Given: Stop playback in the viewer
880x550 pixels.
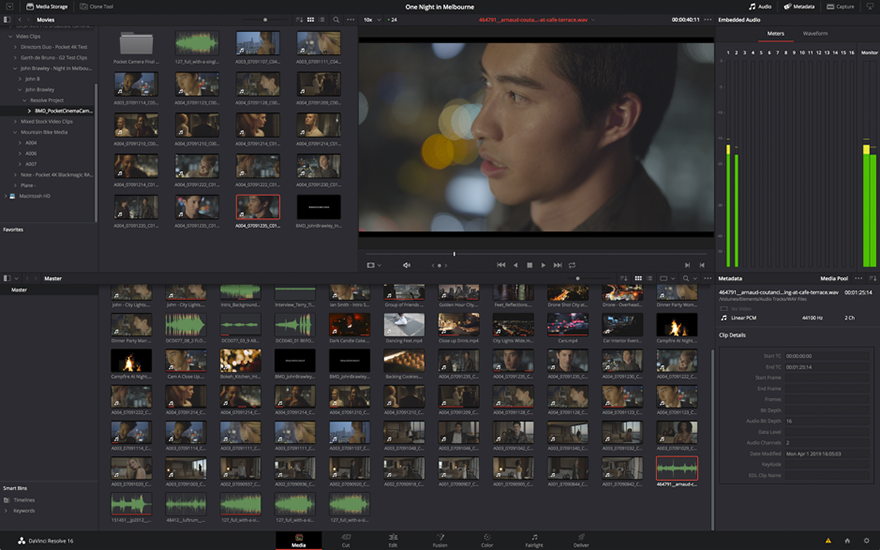Looking at the screenshot, I should tap(529, 265).
